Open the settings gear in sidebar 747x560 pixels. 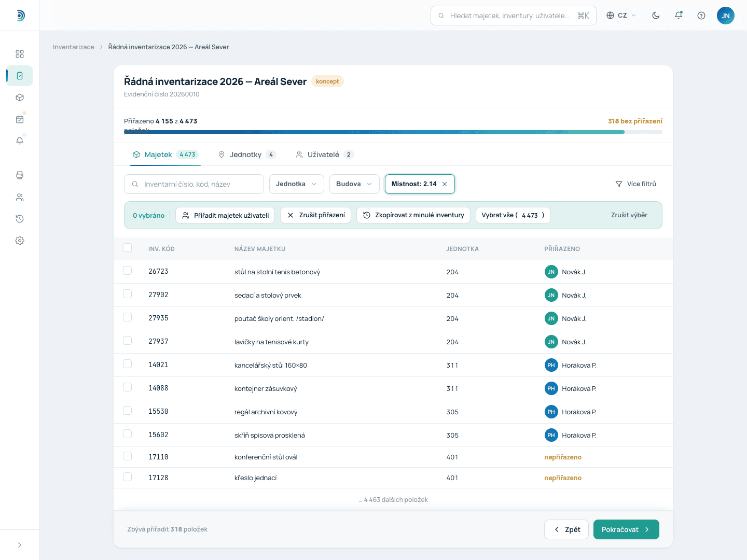point(20,241)
